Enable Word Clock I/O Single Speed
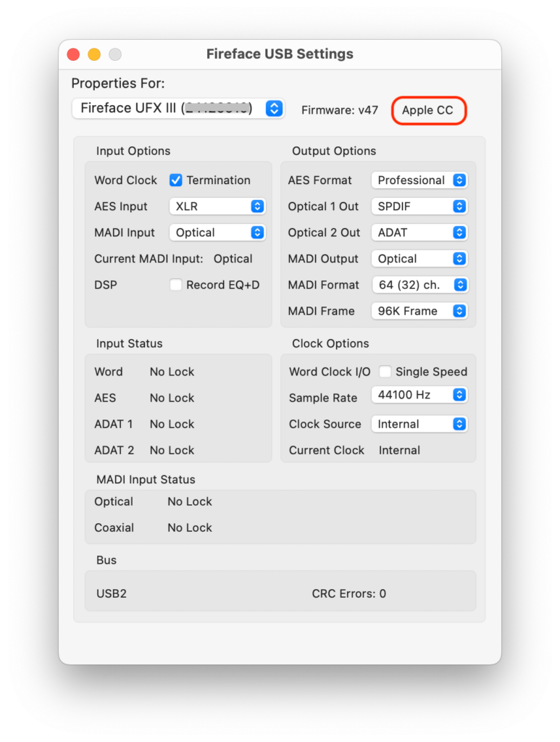 coord(385,372)
